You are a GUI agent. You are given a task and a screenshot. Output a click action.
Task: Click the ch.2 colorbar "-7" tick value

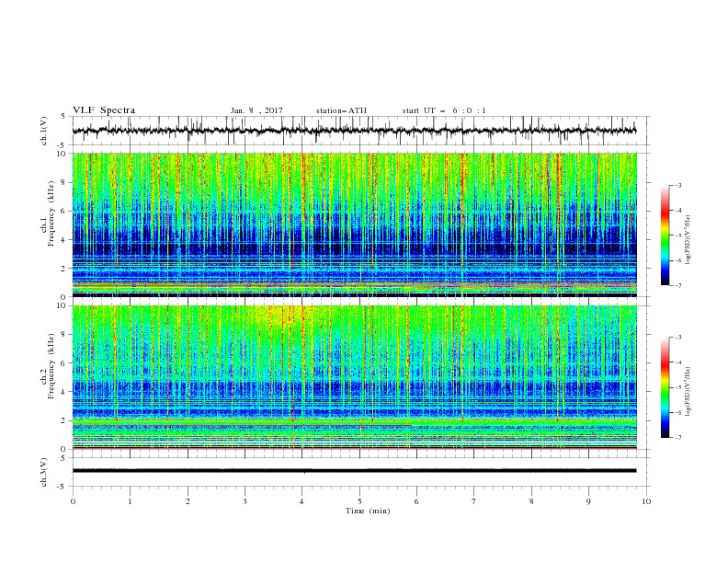(x=677, y=438)
